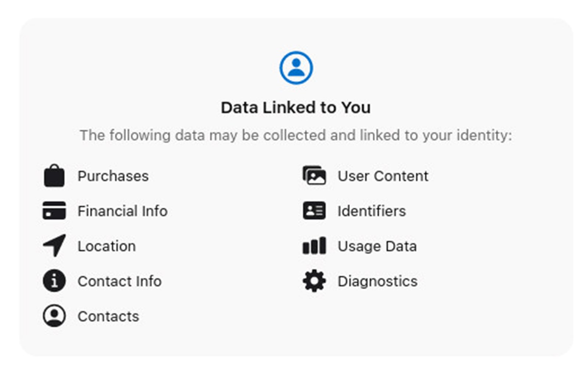Click the User Content photos icon
This screenshot has height=370, width=588.
314,175
